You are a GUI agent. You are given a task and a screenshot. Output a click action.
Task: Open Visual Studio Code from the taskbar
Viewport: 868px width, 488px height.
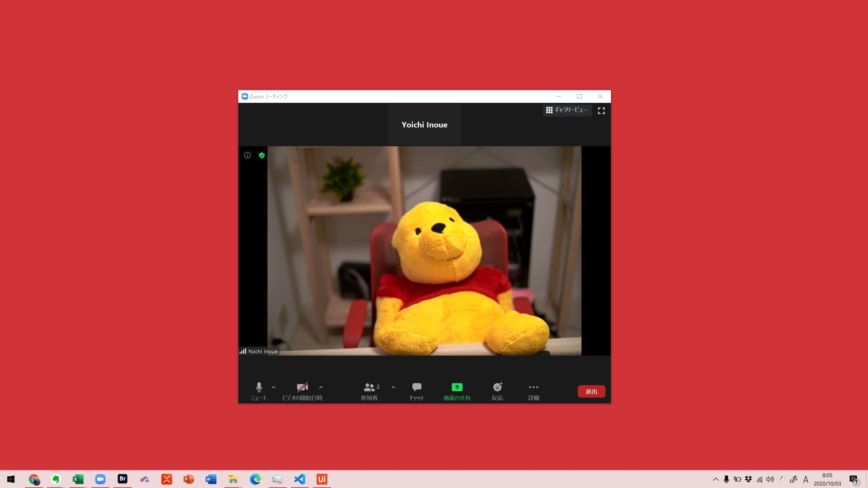point(300,479)
